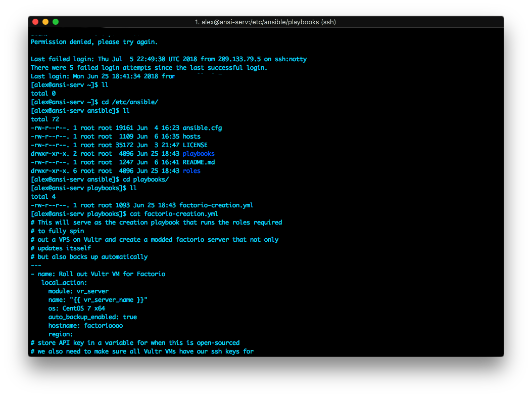Screen dimensions: 532x397
Task: Click the blue roles directory name
Action: pos(191,171)
